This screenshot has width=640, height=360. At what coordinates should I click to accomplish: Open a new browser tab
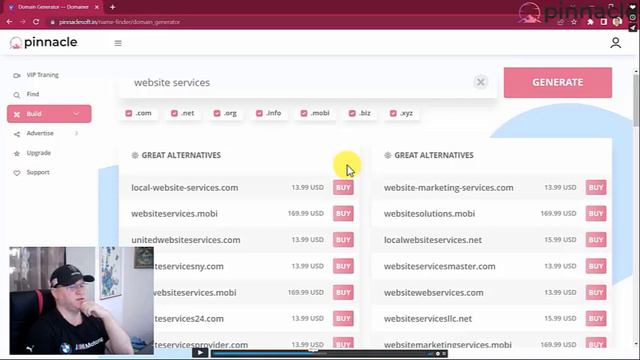pyautogui.click(x=112, y=7)
